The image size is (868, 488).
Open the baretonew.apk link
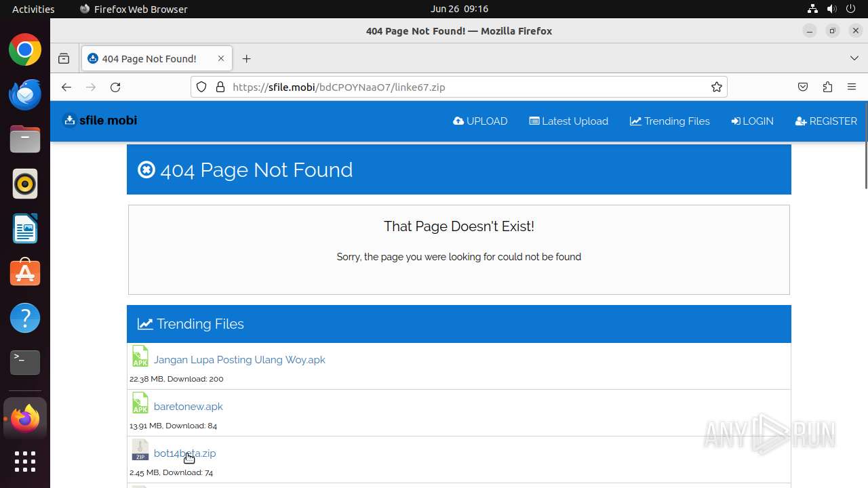tap(189, 407)
